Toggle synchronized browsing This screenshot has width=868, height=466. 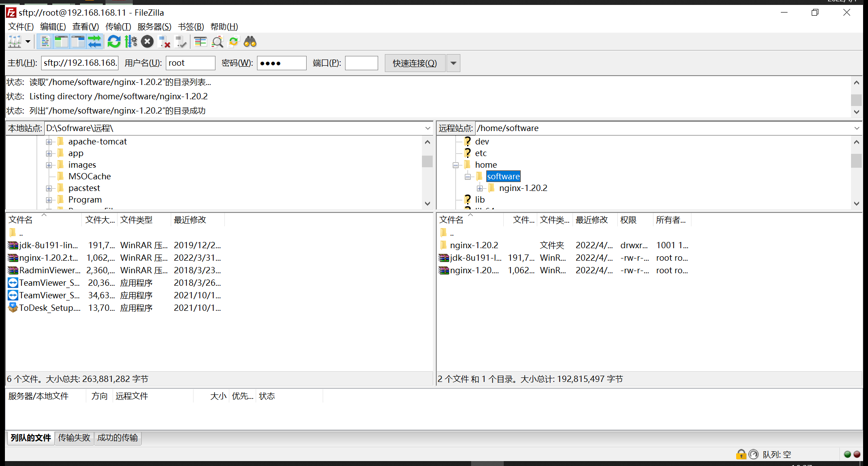(x=234, y=42)
